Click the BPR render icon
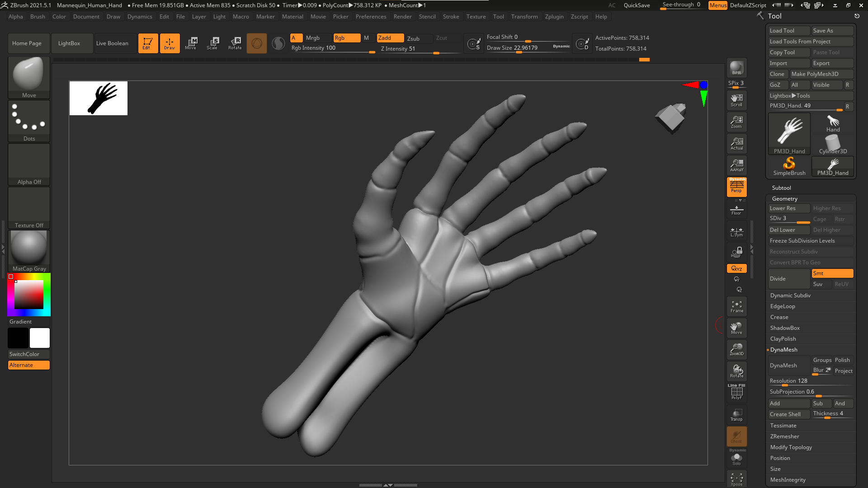This screenshot has height=488, width=868. pyautogui.click(x=736, y=68)
